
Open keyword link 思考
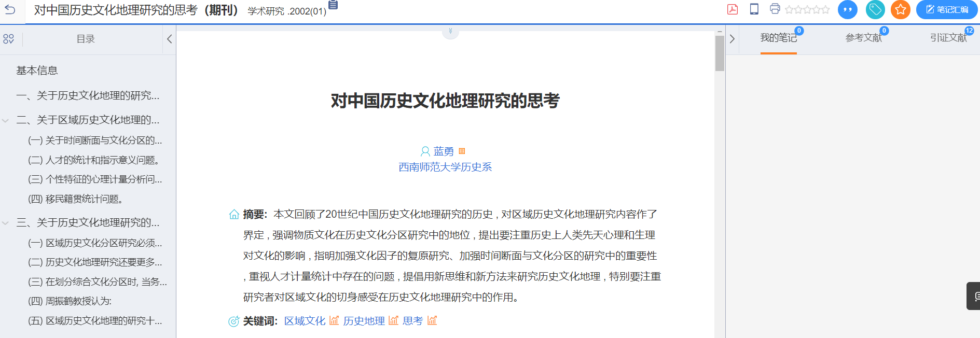click(413, 321)
